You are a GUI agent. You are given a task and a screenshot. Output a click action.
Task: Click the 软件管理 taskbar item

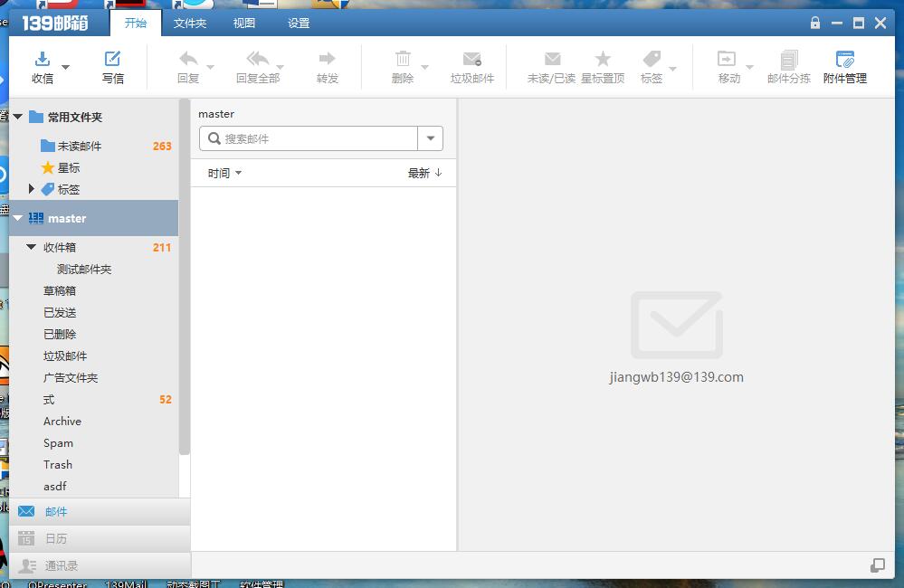coord(262,584)
